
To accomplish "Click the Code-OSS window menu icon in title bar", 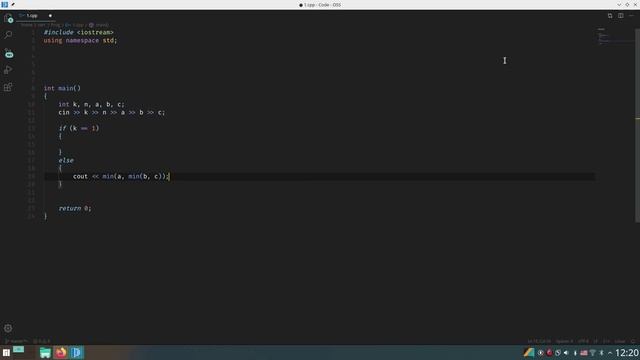I will pyautogui.click(x=5, y=4).
